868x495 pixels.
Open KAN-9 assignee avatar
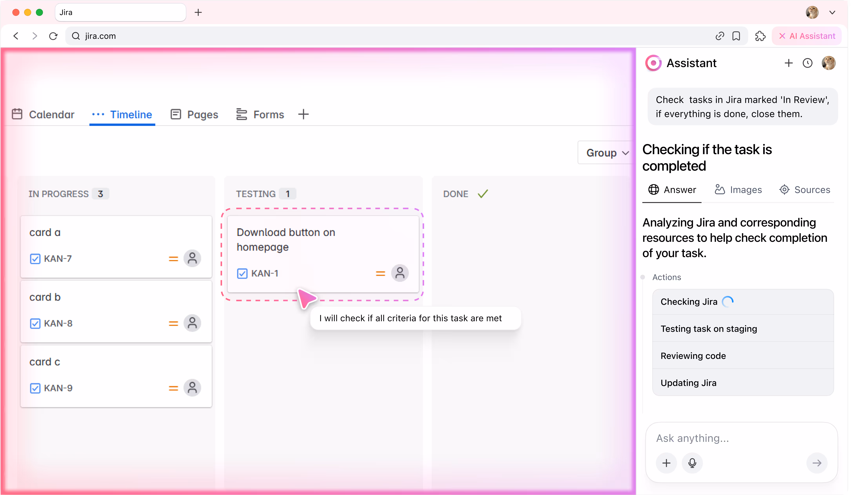click(x=192, y=388)
